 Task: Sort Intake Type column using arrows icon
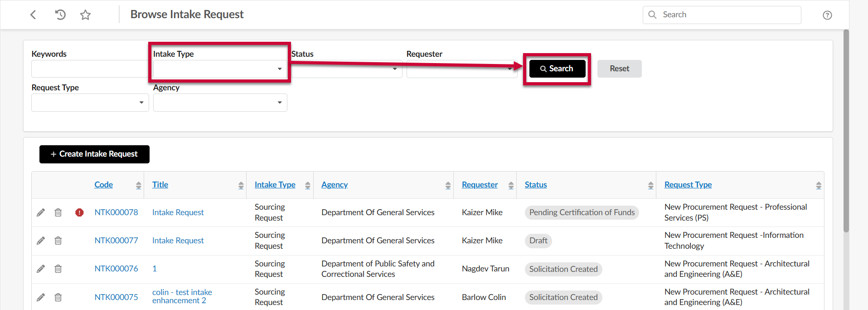pyautogui.click(x=308, y=185)
